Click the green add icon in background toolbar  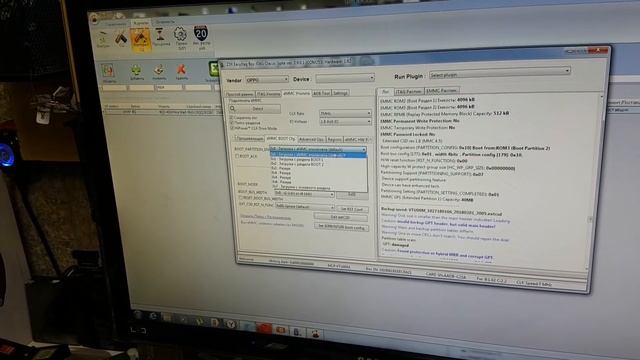click(x=136, y=71)
